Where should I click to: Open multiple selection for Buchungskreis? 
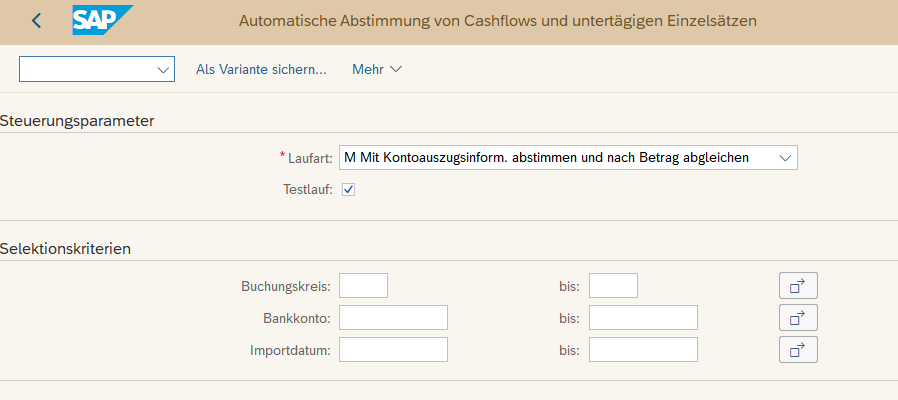tap(798, 286)
